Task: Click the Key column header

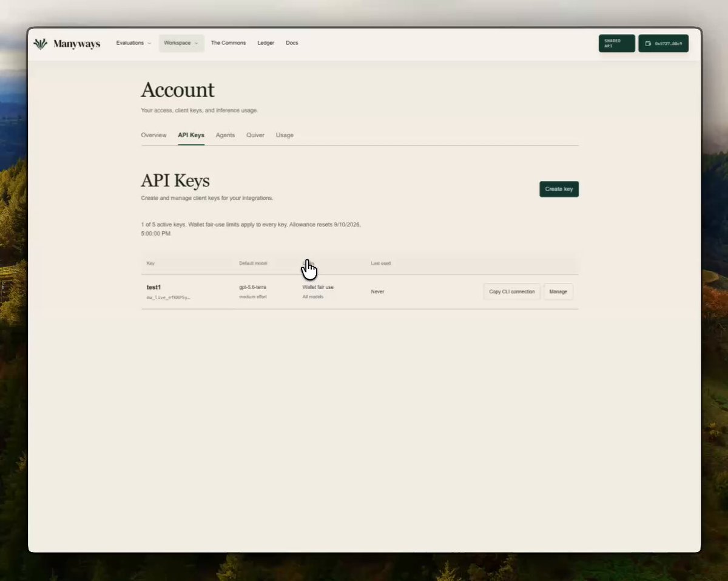Action: [150, 263]
